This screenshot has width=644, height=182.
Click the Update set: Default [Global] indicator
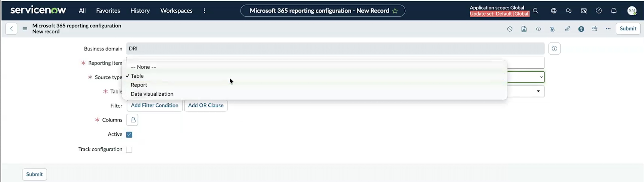[x=499, y=14]
